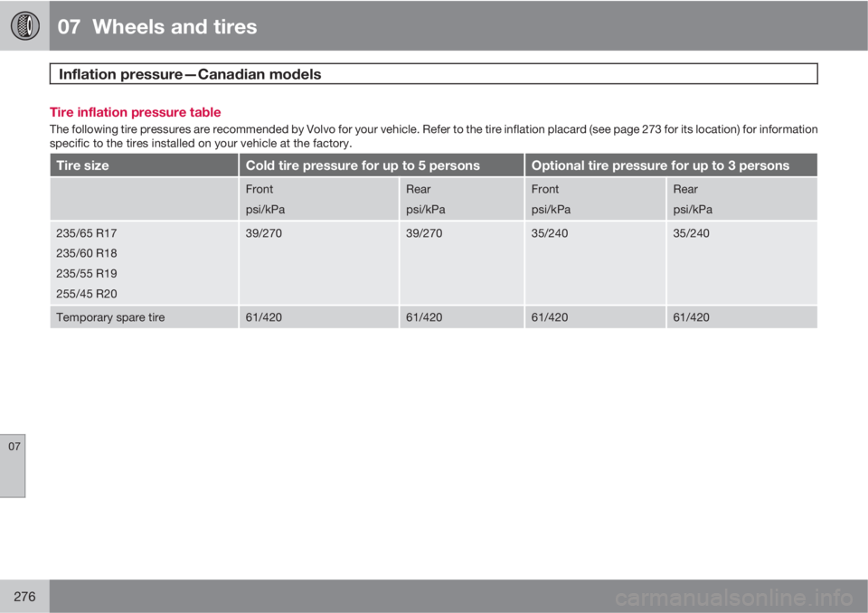
Task: Click the 'Temporary spare tire' row label
Action: pyautogui.click(x=110, y=317)
